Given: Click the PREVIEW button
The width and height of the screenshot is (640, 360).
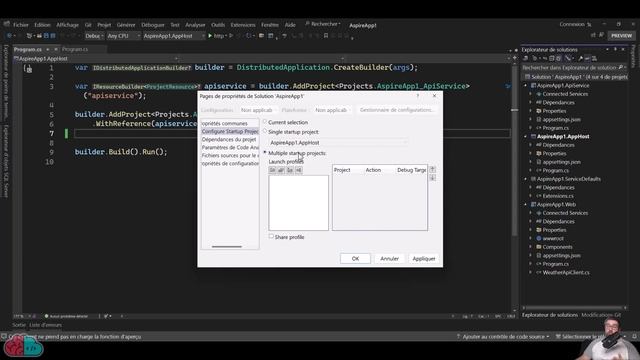Looking at the screenshot, I should (621, 36).
